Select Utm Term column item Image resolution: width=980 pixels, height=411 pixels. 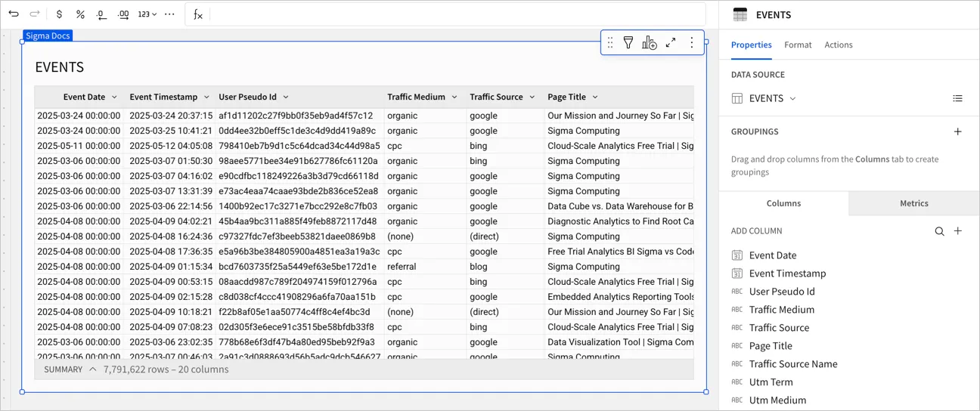pyautogui.click(x=771, y=382)
